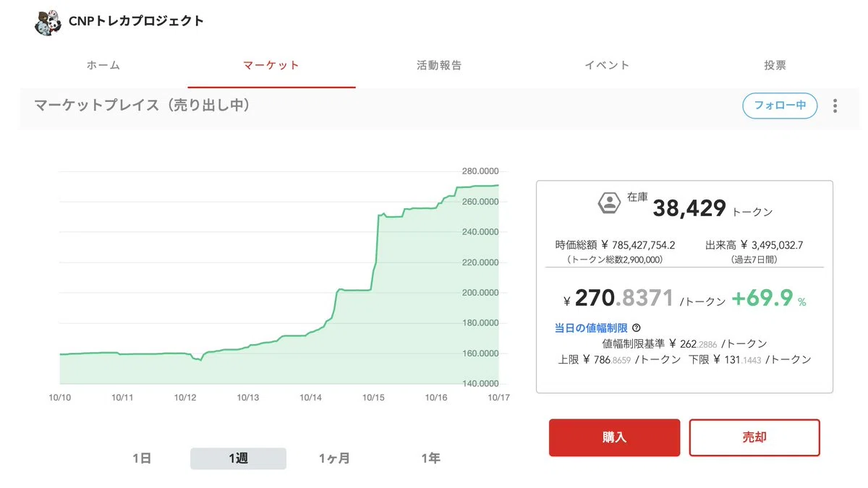Click the 10/10 date axis label
Image resolution: width=868 pixels, height=488 pixels.
coord(61,398)
